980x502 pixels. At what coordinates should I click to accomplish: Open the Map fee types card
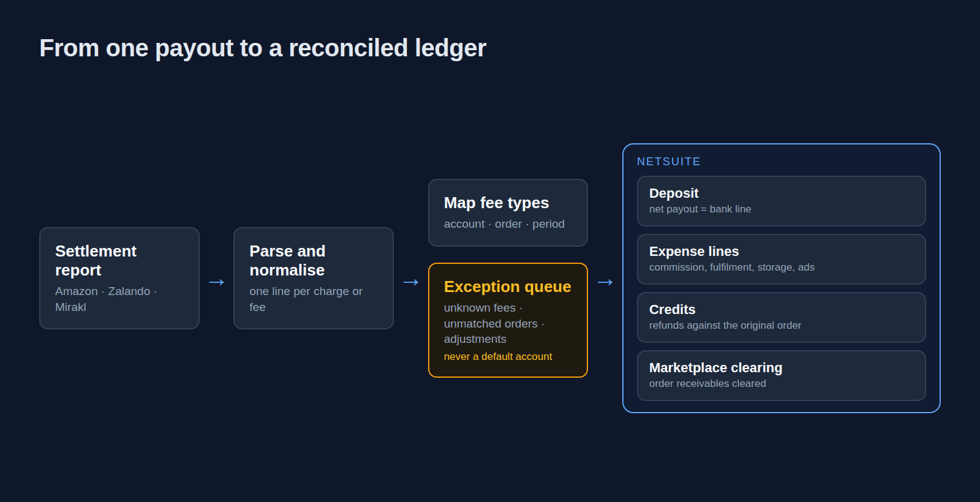(x=508, y=212)
